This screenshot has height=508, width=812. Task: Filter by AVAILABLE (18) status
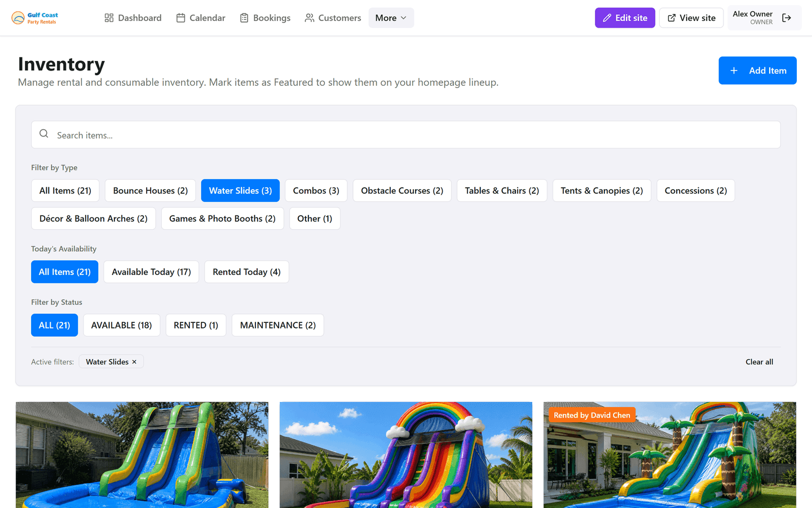click(122, 325)
